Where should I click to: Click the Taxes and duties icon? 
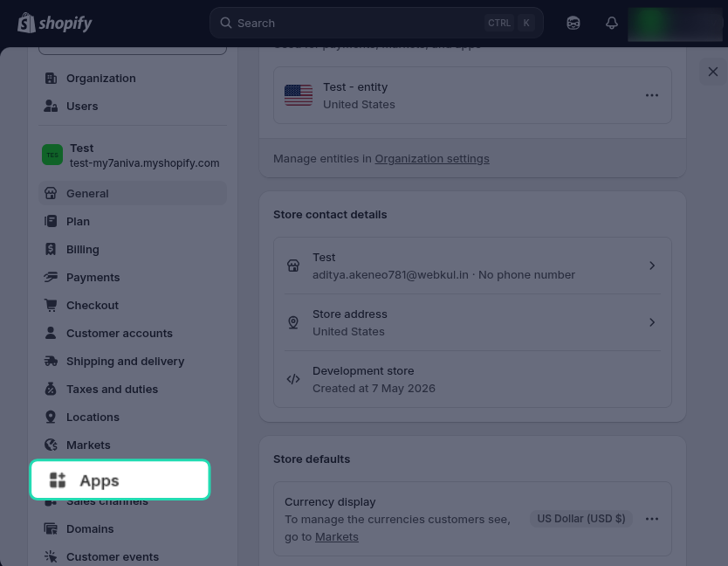[51, 389]
